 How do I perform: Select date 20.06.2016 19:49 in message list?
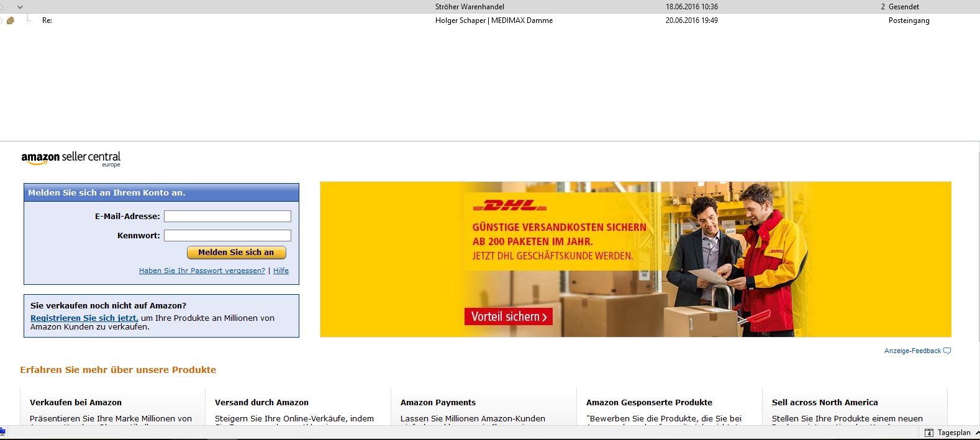[x=692, y=20]
